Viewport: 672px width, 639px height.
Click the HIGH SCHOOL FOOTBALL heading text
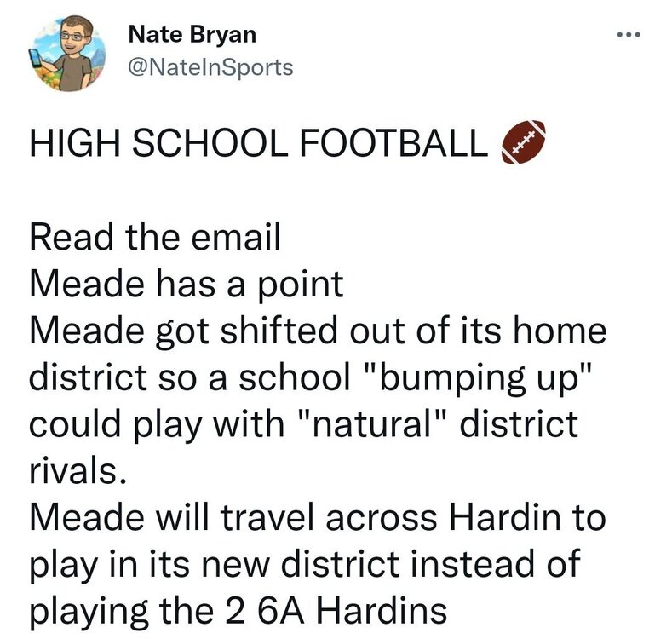coord(258,142)
